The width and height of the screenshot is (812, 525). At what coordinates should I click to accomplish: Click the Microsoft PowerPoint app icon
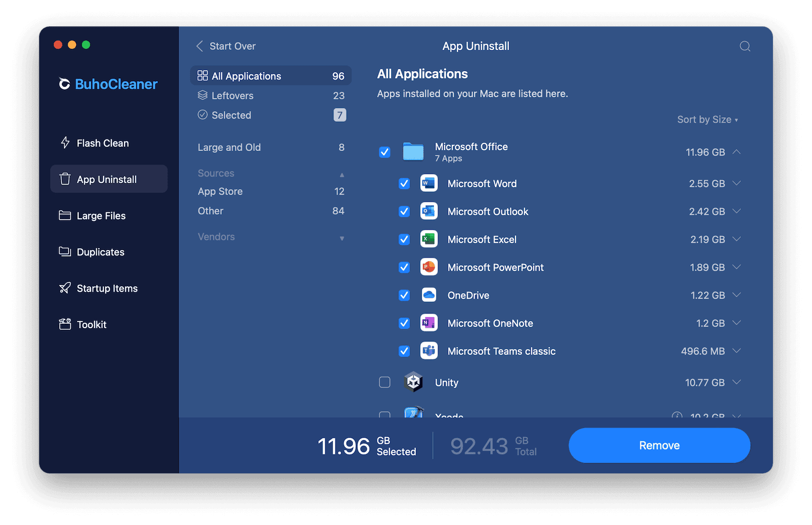click(429, 267)
